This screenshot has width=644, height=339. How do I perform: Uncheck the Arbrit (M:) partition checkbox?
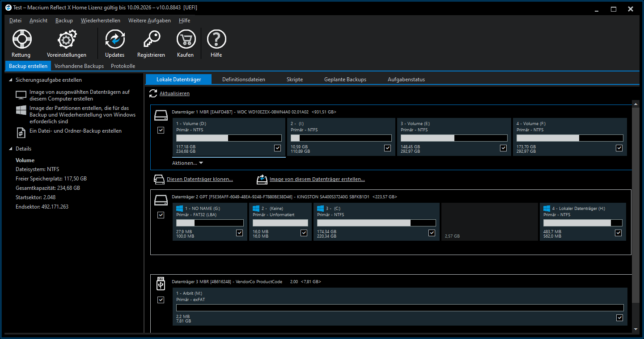619,318
